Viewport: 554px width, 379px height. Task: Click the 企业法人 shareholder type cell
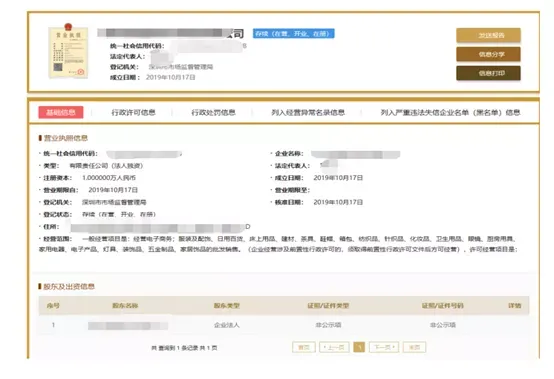pos(226,325)
